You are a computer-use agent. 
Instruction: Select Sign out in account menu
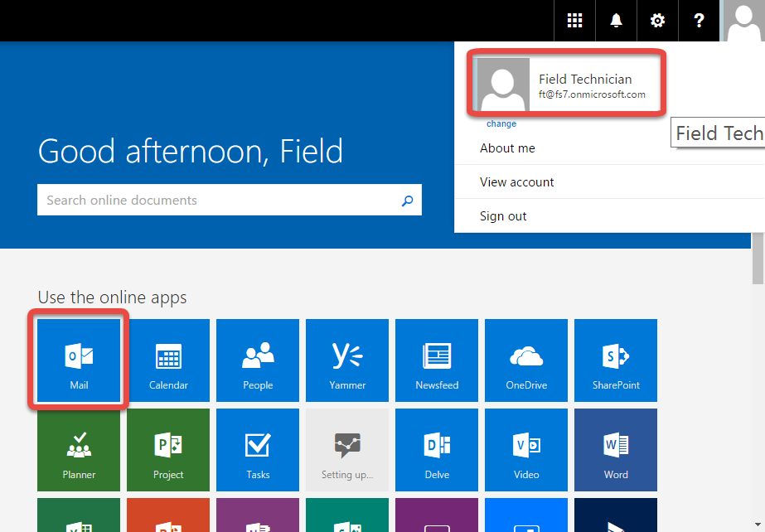pyautogui.click(x=503, y=216)
